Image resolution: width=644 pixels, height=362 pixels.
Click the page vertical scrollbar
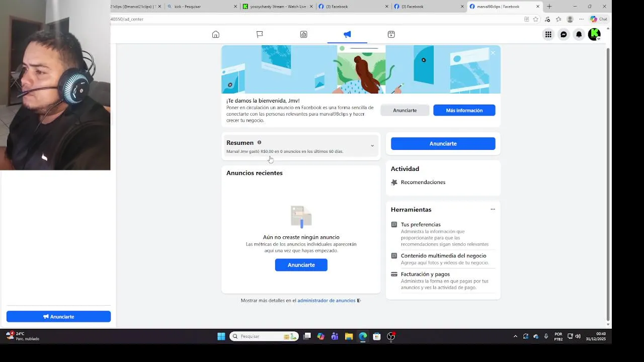tap(608, 185)
